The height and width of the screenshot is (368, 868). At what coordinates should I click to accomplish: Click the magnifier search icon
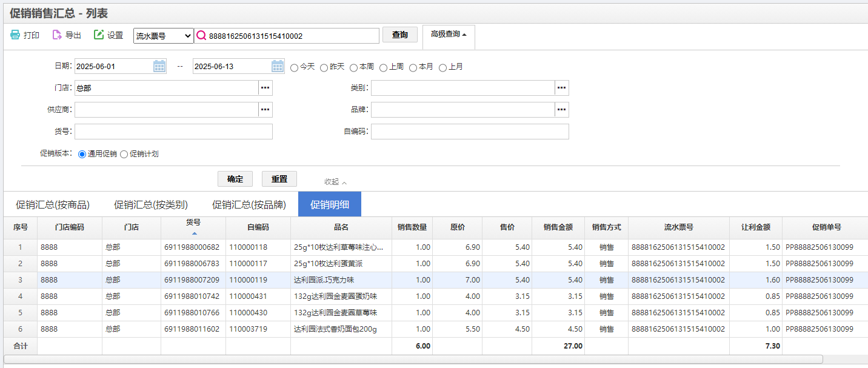click(x=201, y=36)
